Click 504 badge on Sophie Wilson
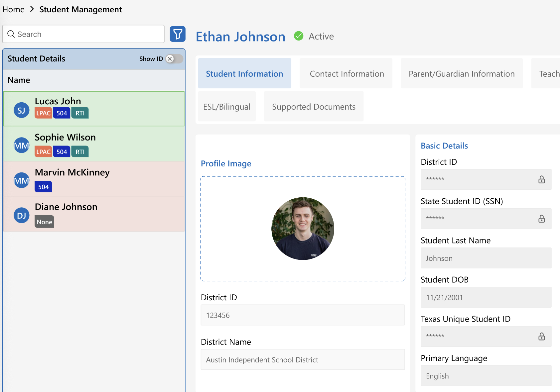Screen dimensions: 560x392 (62, 152)
